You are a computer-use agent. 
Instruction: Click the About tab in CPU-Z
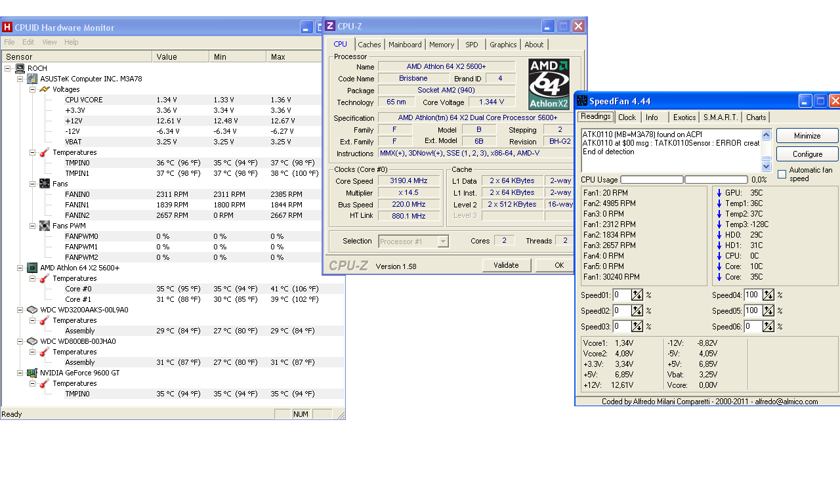click(x=534, y=45)
